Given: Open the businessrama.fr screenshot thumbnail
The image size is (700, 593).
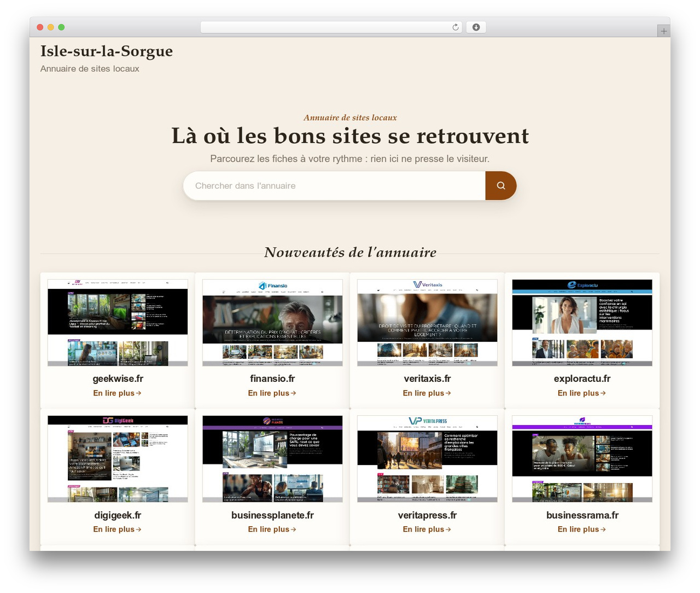Looking at the screenshot, I should click(582, 459).
